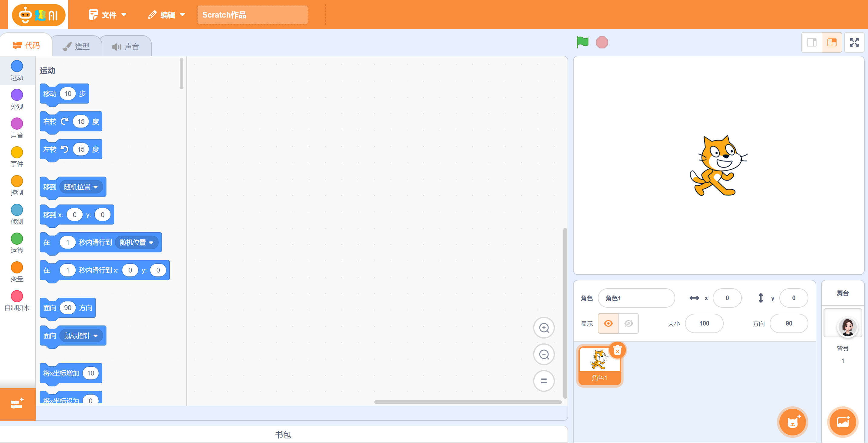The image size is (868, 443).
Task: Edit the sprite size field 100
Action: coord(704,323)
